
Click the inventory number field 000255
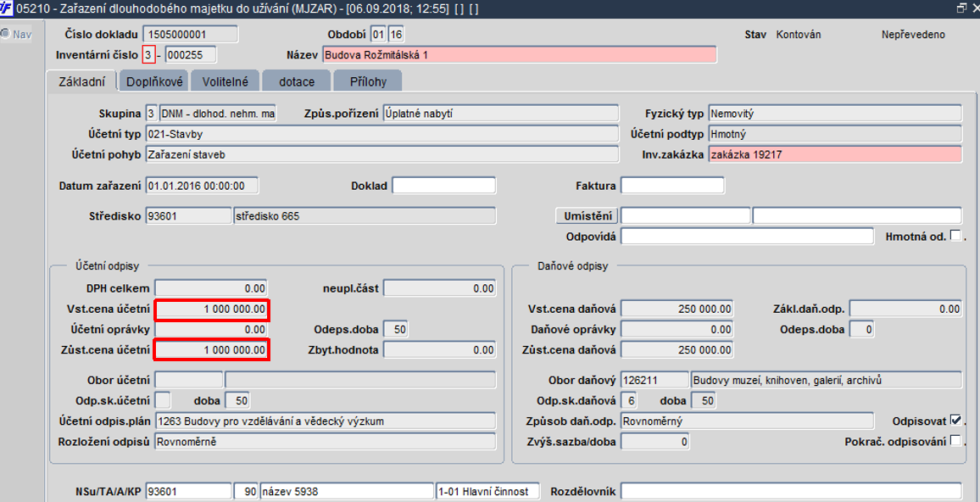click(x=191, y=55)
